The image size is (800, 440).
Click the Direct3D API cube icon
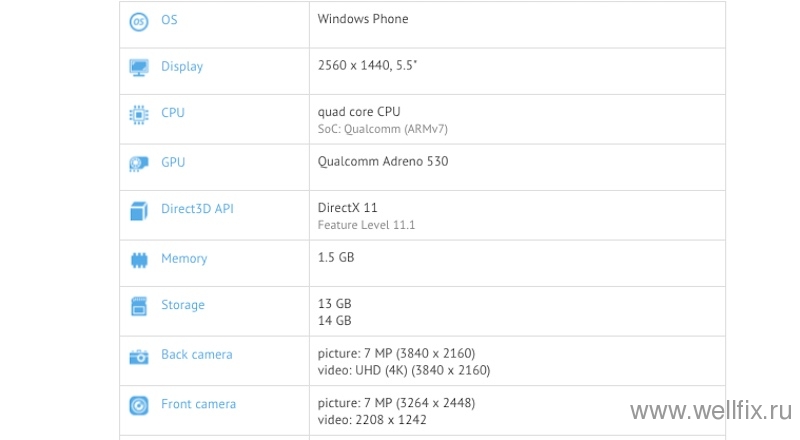click(x=139, y=211)
